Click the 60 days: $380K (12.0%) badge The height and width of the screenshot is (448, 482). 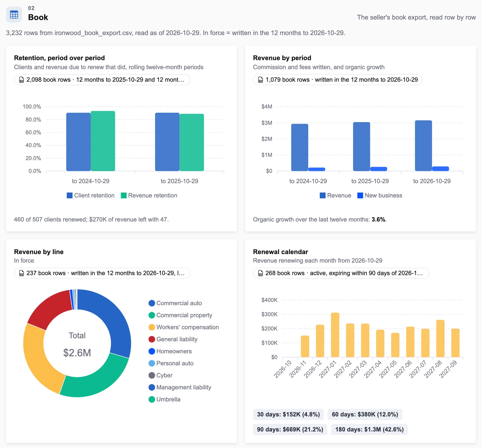click(x=365, y=415)
